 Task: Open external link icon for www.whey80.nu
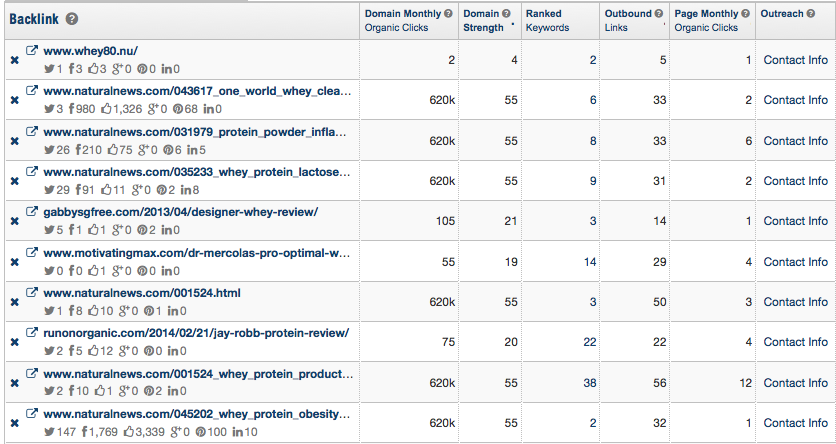(x=32, y=51)
